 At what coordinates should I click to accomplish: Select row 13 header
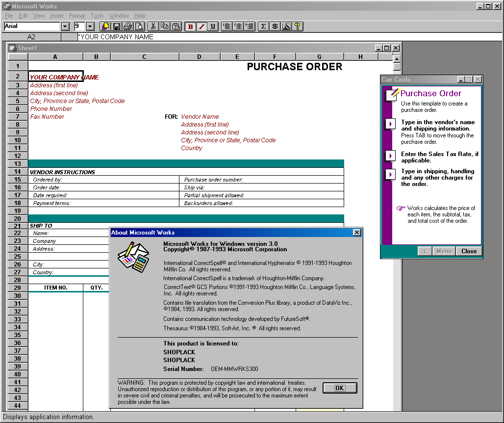pos(18,164)
